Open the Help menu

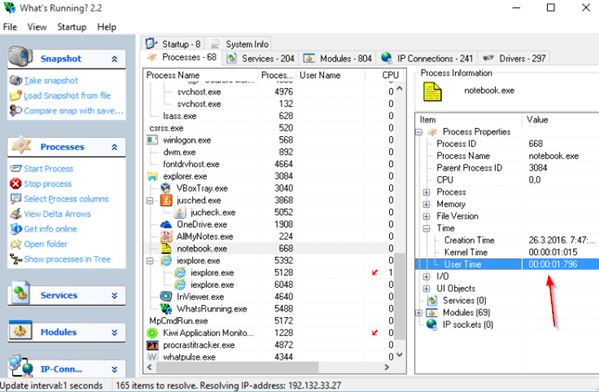(107, 27)
